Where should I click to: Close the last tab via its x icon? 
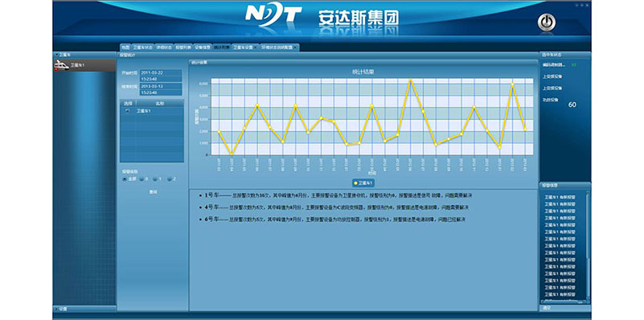pyautogui.click(x=295, y=47)
